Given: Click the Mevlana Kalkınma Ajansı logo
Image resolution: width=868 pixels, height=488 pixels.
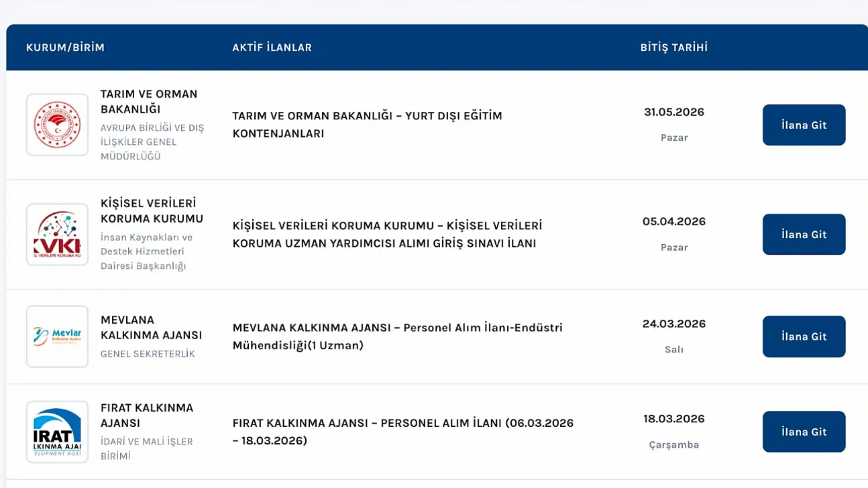Looking at the screenshot, I should coord(57,337).
